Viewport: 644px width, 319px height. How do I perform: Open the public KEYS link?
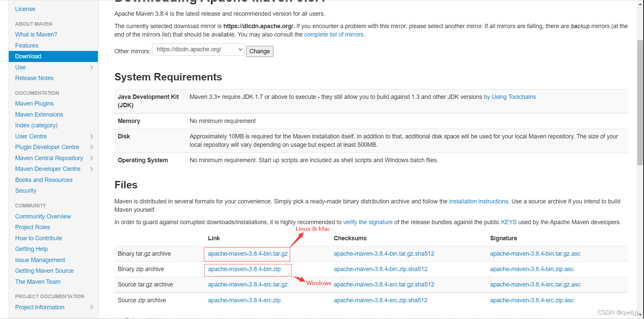[x=509, y=222]
